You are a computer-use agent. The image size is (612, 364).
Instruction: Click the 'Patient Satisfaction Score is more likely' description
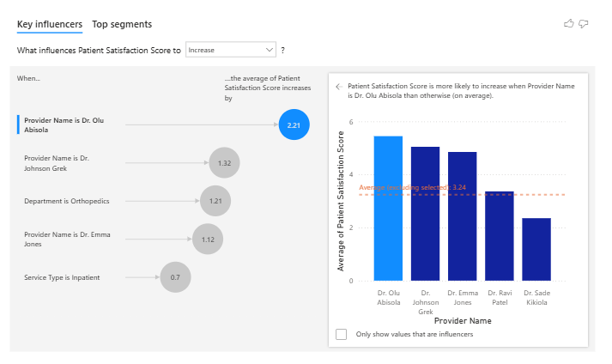coord(461,91)
